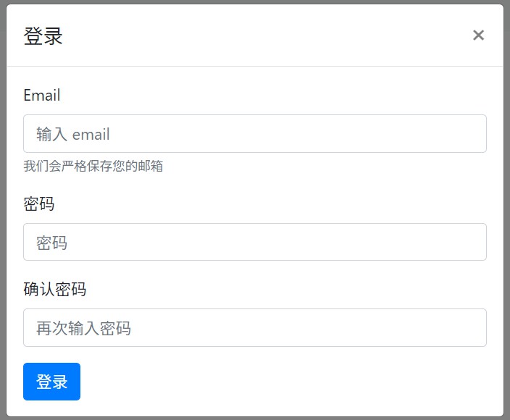
Task: Click the gray backdrop outside the dialog
Action: tap(507, 217)
